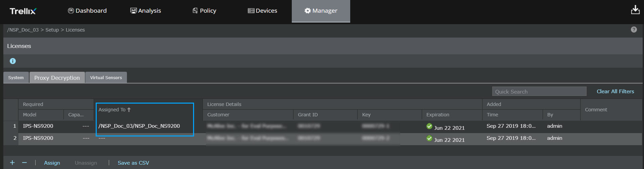
Task: Click the blue information icon
Action: click(13, 61)
